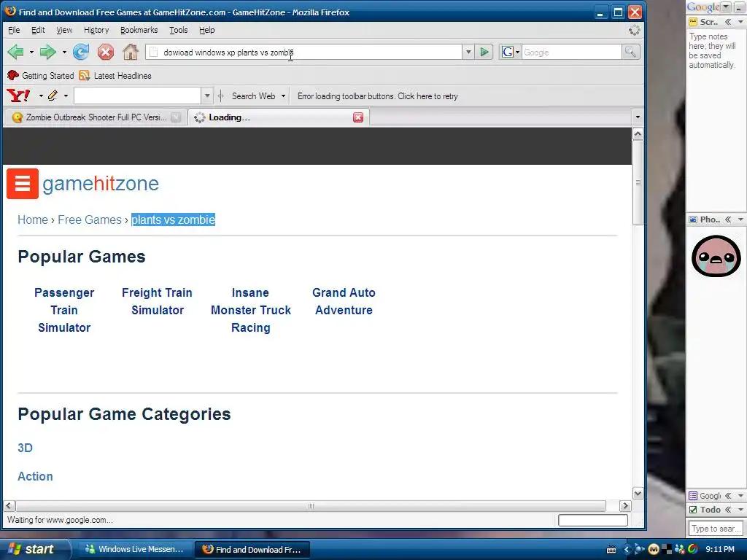Image resolution: width=747 pixels, height=560 pixels.
Task: Click the Google Desktop swirl tray icon
Action: (693, 550)
